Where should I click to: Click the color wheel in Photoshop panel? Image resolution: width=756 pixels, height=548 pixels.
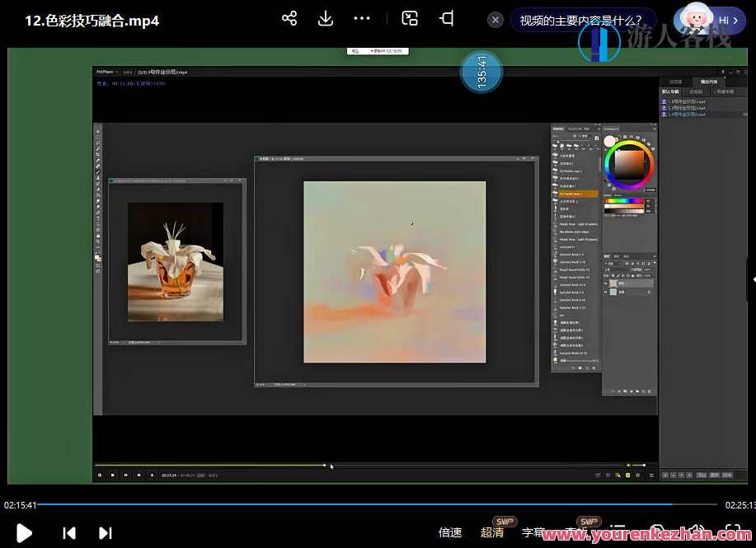click(628, 163)
